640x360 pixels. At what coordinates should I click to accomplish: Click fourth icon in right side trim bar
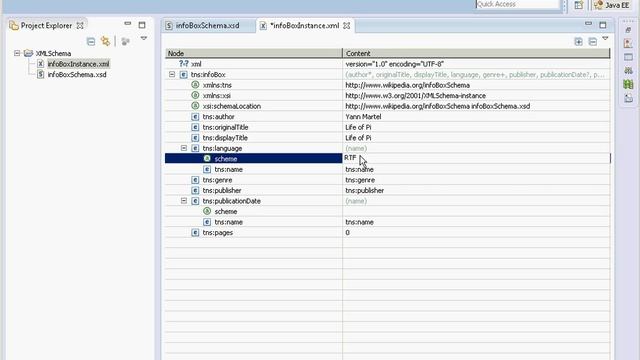(628, 70)
